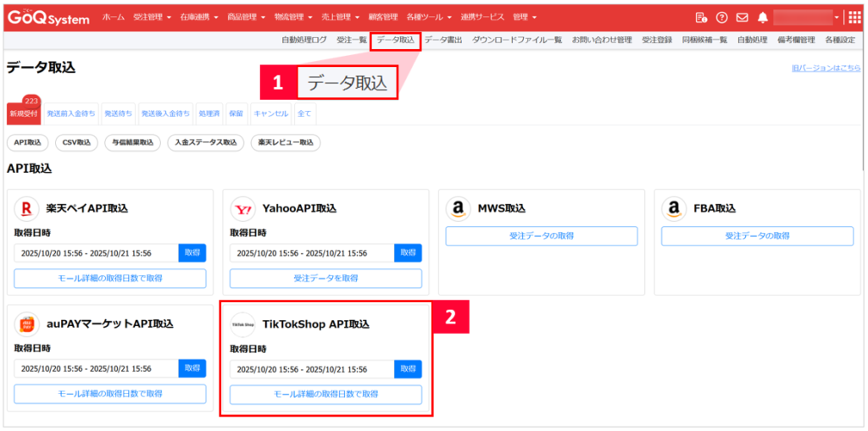
Task: Click the Amazon logo beside MWS取込
Action: click(459, 208)
